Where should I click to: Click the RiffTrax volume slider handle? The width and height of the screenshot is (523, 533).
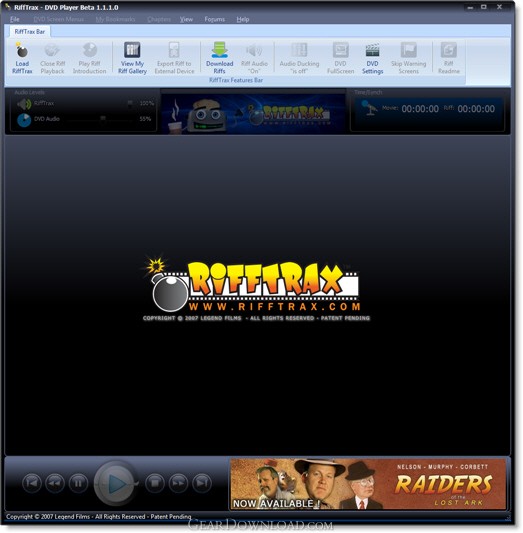pos(130,103)
